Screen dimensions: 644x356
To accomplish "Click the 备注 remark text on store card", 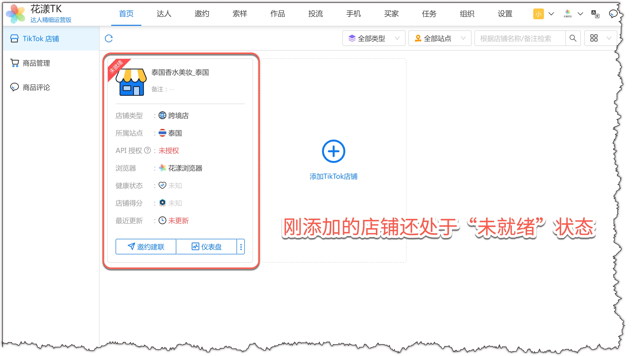I will coord(162,89).
